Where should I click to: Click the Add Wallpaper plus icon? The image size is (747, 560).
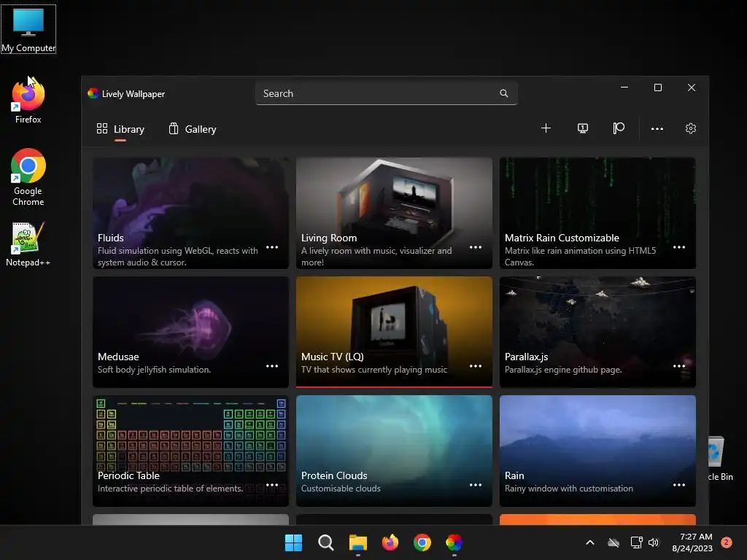point(546,128)
